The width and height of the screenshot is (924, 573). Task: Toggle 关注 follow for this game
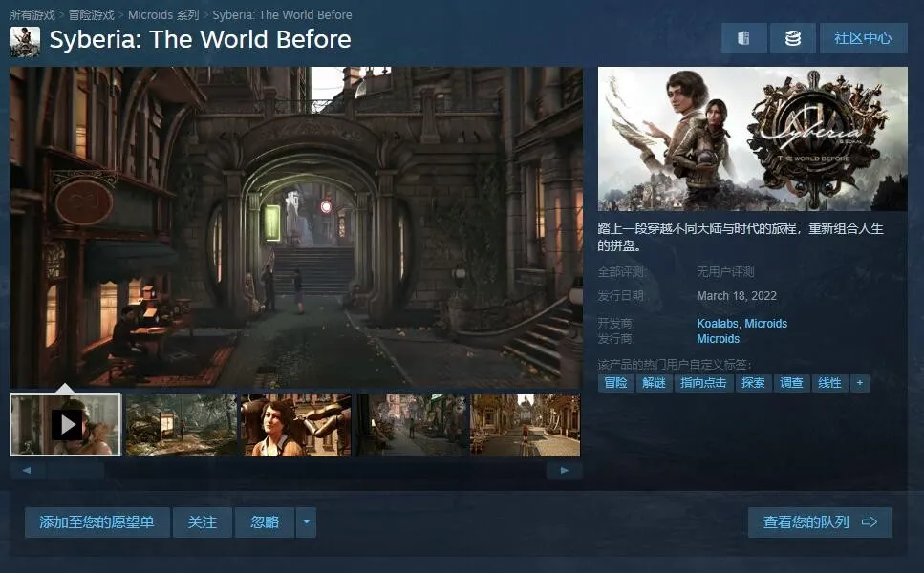click(x=203, y=522)
